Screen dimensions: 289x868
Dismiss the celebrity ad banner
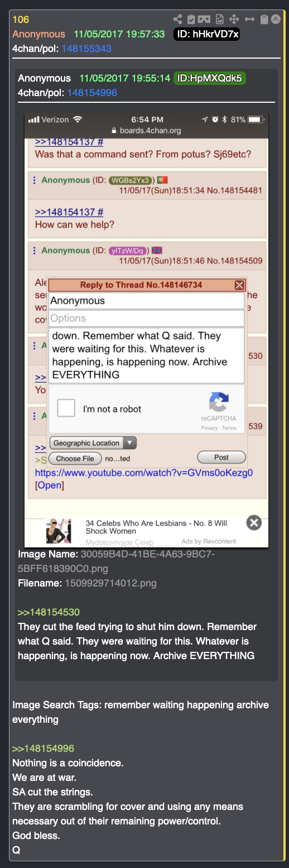[254, 523]
